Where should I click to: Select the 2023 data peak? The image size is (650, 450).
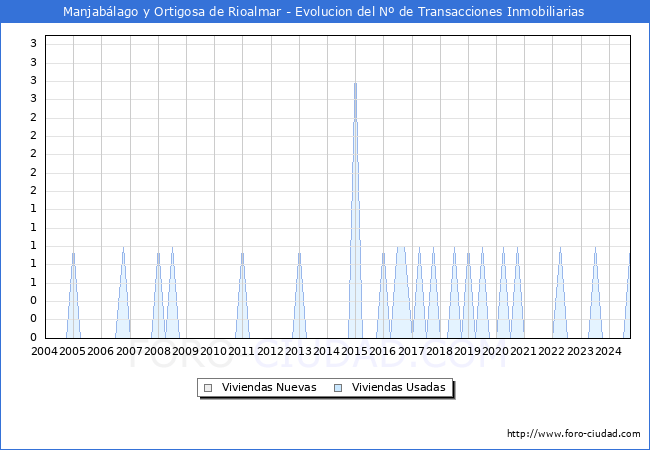(x=595, y=293)
